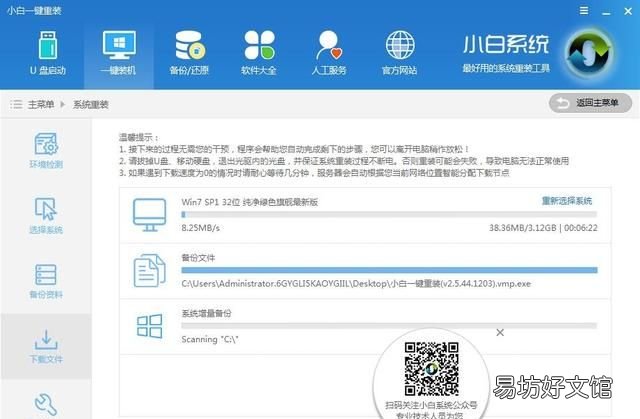640x419 pixels.
Task: Select the 一键装机 tab
Action: [119, 53]
